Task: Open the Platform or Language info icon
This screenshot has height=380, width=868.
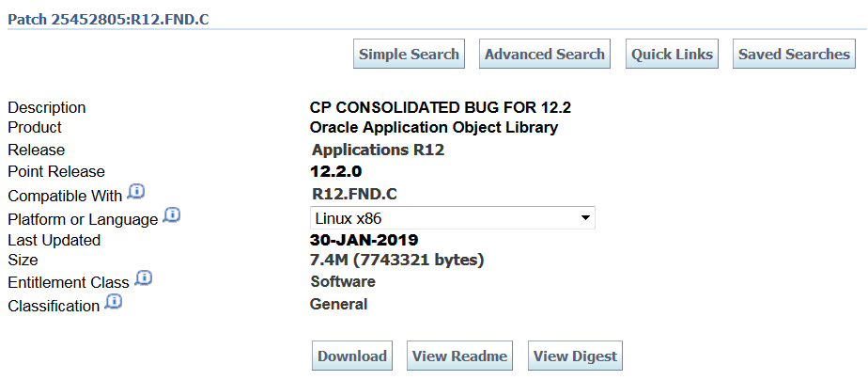Action: point(171,215)
